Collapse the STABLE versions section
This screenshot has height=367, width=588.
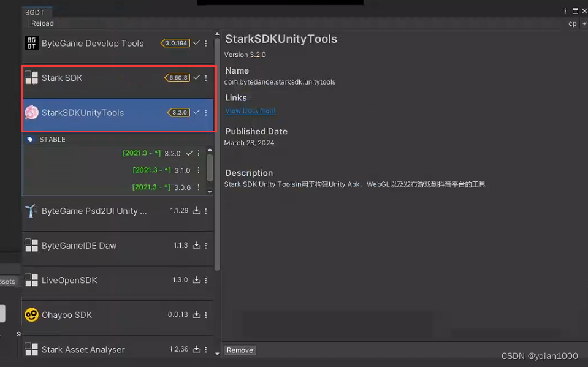pos(118,139)
